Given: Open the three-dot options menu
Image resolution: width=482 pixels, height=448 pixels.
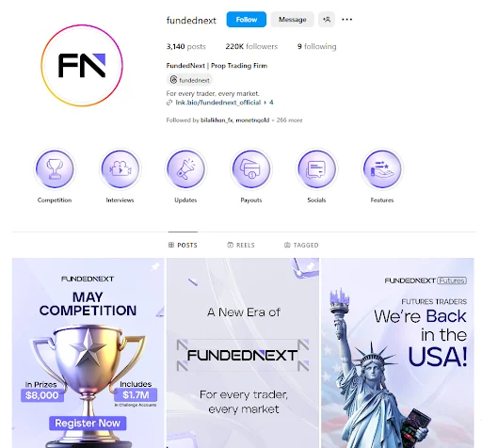Looking at the screenshot, I should pos(346,20).
